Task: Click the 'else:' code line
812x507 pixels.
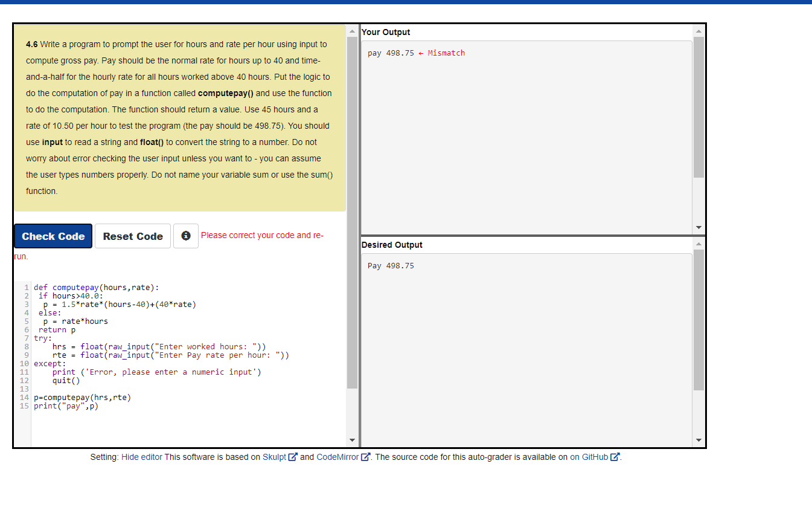Action: click(50, 313)
